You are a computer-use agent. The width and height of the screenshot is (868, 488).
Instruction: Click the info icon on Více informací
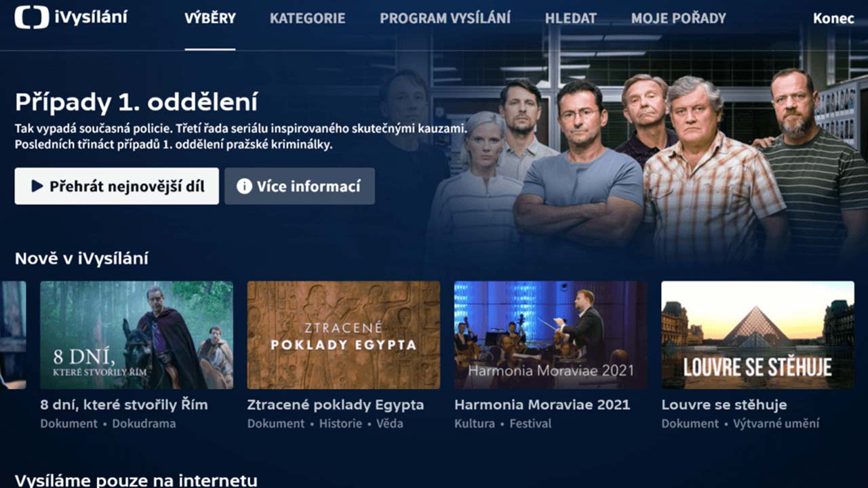click(244, 186)
